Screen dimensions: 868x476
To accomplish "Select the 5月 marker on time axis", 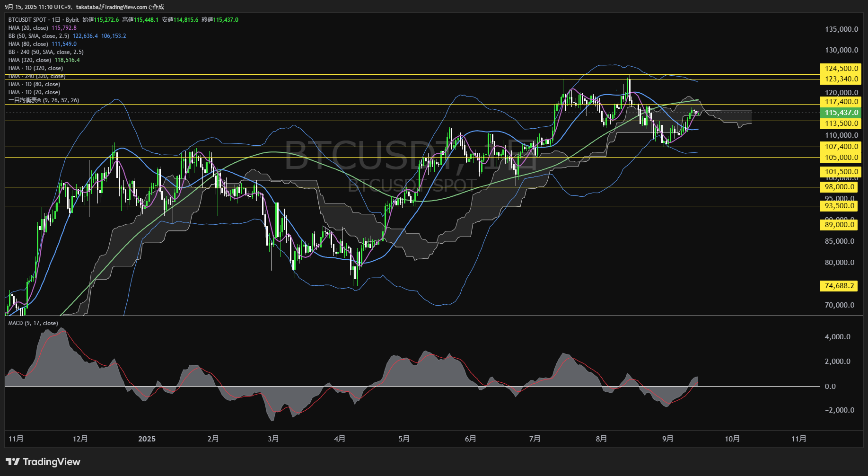I will tap(403, 439).
